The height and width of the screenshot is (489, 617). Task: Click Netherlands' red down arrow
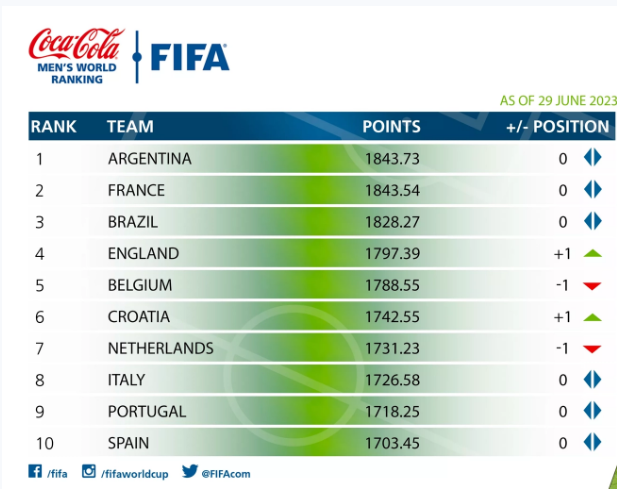[592, 349]
